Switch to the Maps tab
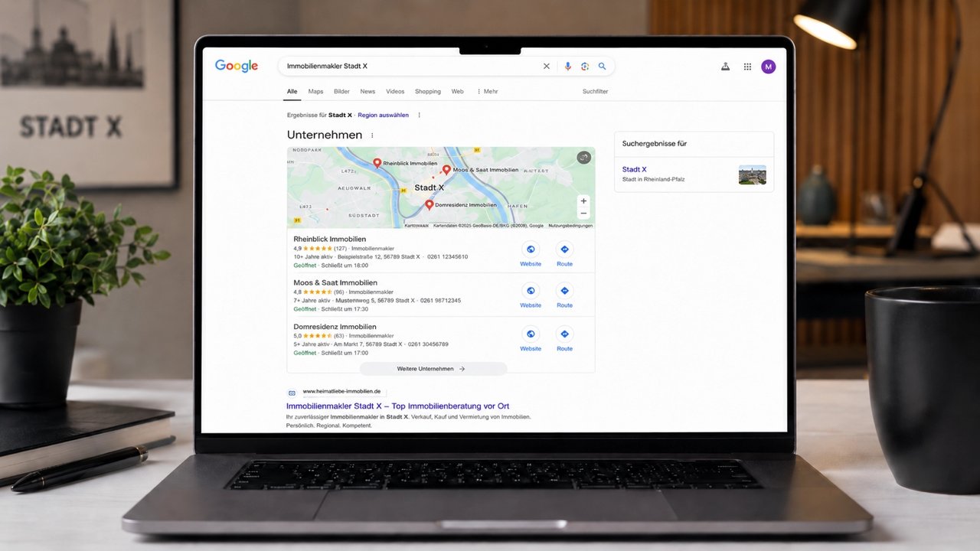The height and width of the screenshot is (551, 980). pyautogui.click(x=315, y=91)
